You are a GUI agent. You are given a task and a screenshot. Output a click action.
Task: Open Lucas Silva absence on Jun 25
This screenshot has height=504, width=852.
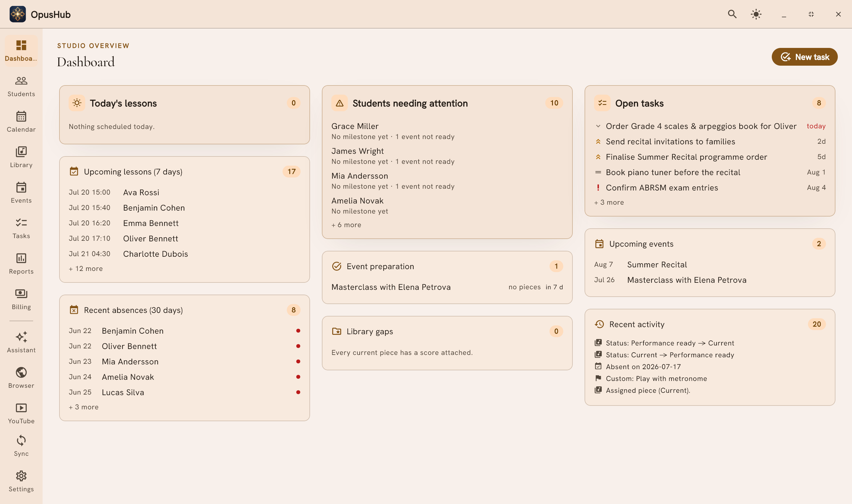(x=184, y=392)
